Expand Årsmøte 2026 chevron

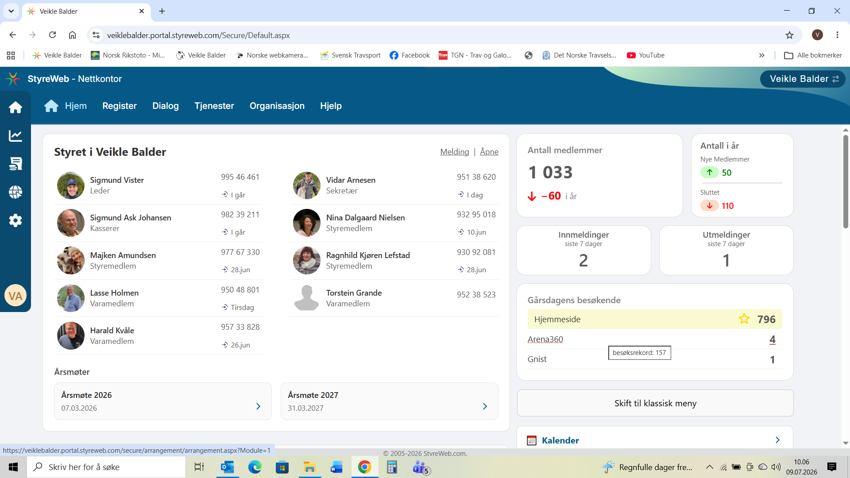pos(258,406)
